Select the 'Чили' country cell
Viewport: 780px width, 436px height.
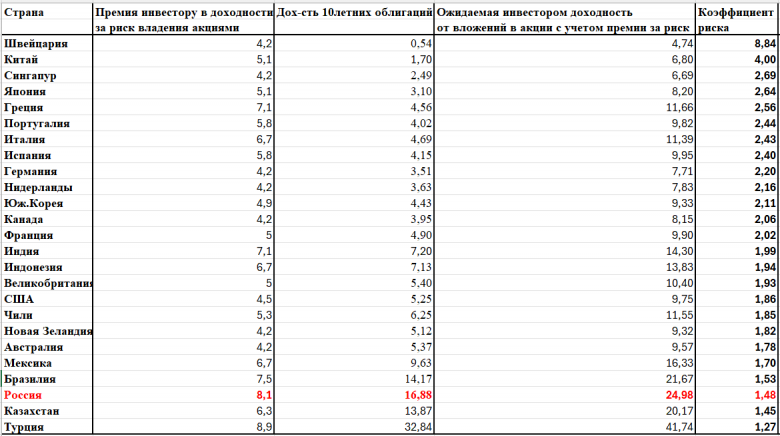click(18, 315)
